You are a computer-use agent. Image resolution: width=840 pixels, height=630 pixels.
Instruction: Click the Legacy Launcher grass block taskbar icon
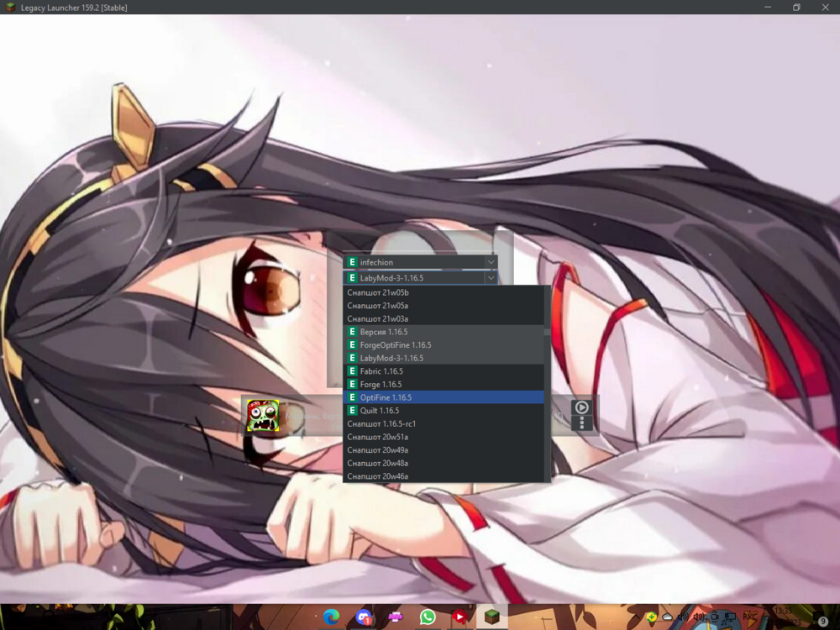[x=491, y=617]
